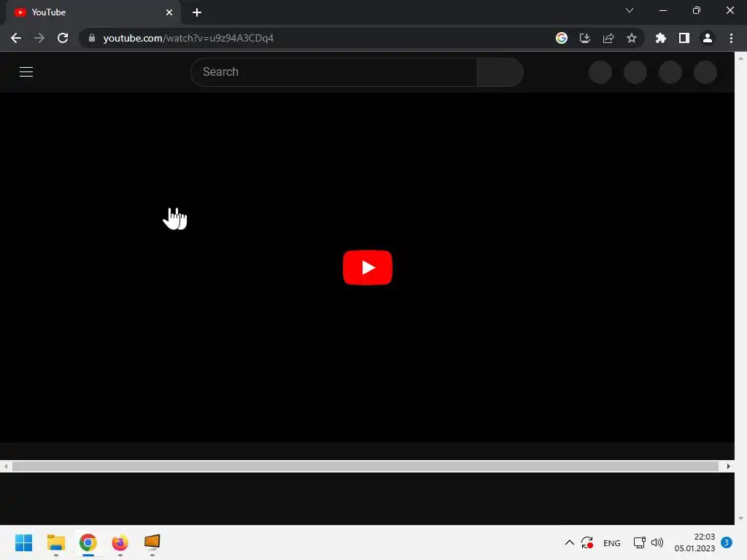The height and width of the screenshot is (560, 747).
Task: Click the horizontal scrollbar left arrow
Action: click(x=6, y=466)
